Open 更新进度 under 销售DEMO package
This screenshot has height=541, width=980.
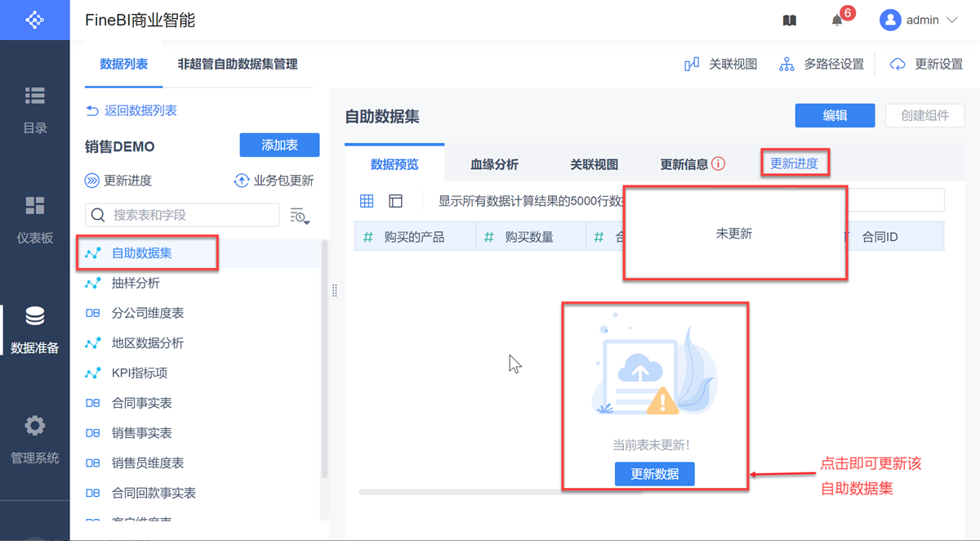(x=118, y=181)
